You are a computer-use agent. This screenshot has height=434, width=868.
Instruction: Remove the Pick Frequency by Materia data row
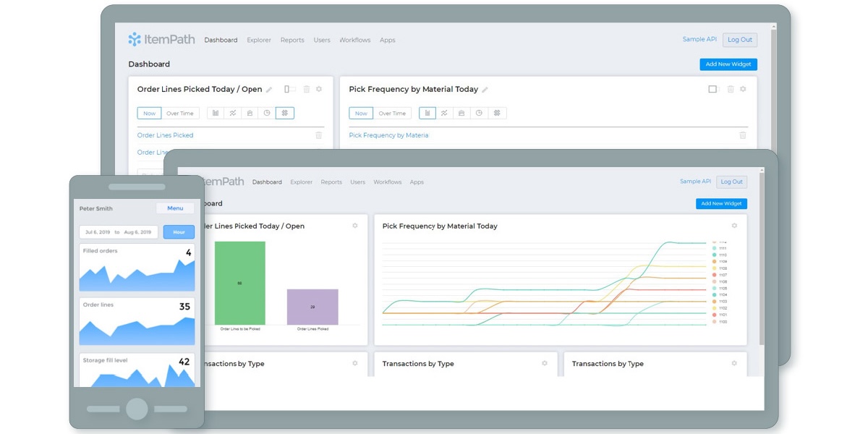[x=743, y=135]
